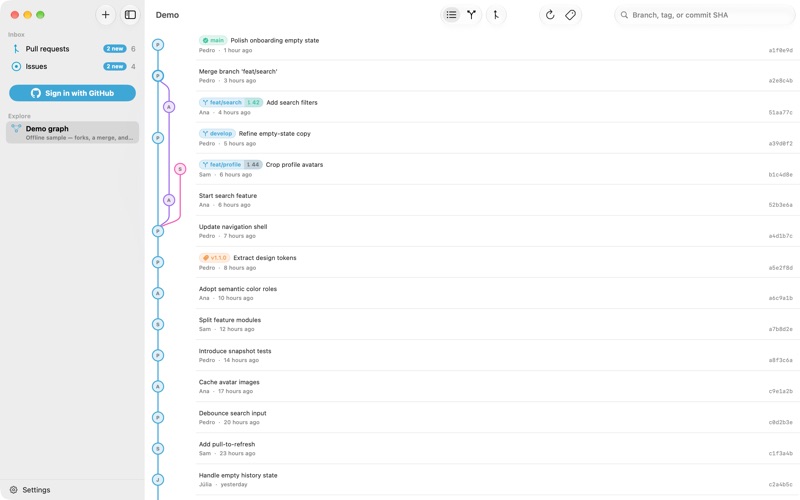Click pink graph node of 'Crop profile avatars'
Viewport: 800px width, 500px height.
[x=180, y=169]
